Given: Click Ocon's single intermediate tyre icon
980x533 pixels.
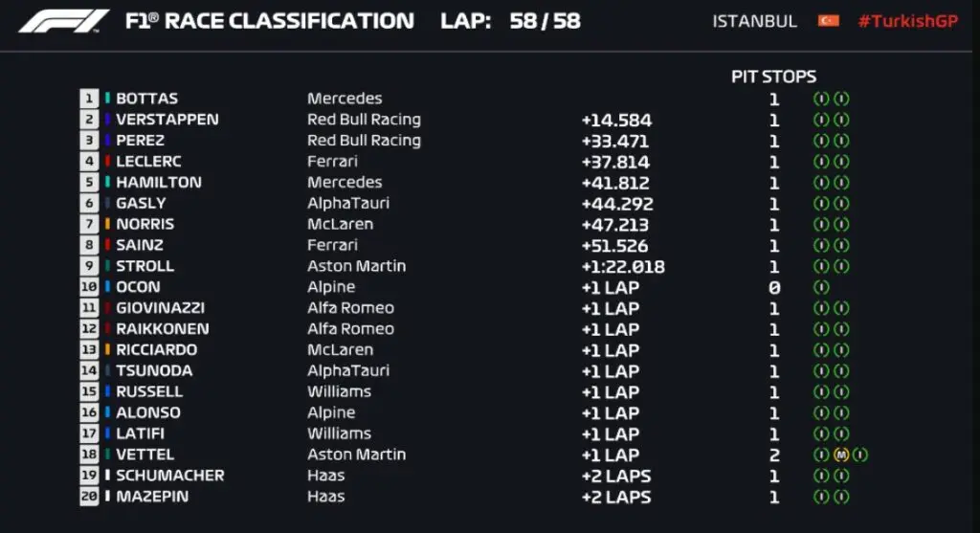Looking at the screenshot, I should [x=821, y=287].
